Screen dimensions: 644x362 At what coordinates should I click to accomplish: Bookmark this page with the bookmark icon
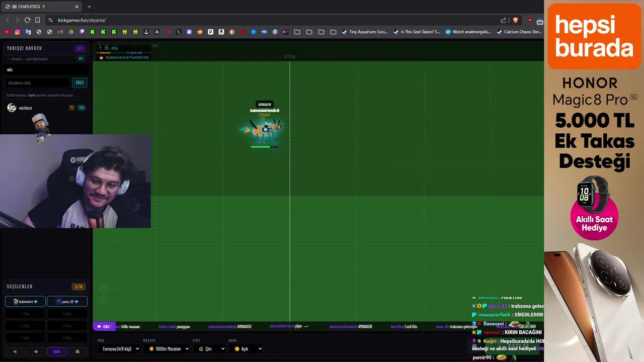[x=37, y=20]
